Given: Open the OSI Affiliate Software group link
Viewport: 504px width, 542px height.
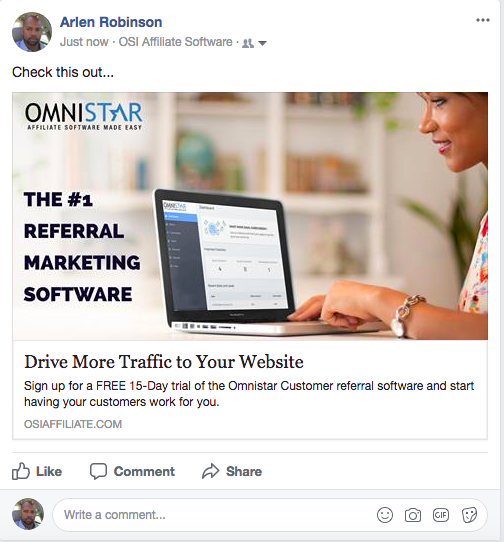Looking at the screenshot, I should (176, 42).
